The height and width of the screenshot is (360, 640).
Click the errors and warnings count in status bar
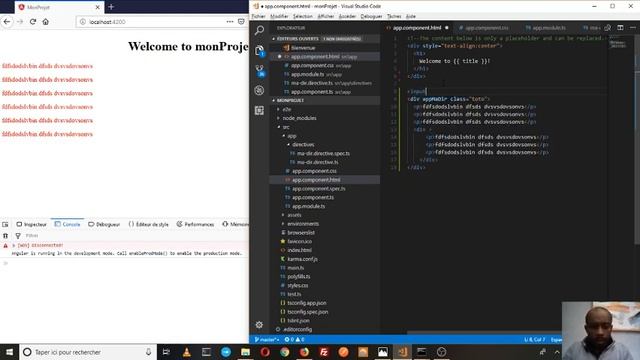coord(294,340)
